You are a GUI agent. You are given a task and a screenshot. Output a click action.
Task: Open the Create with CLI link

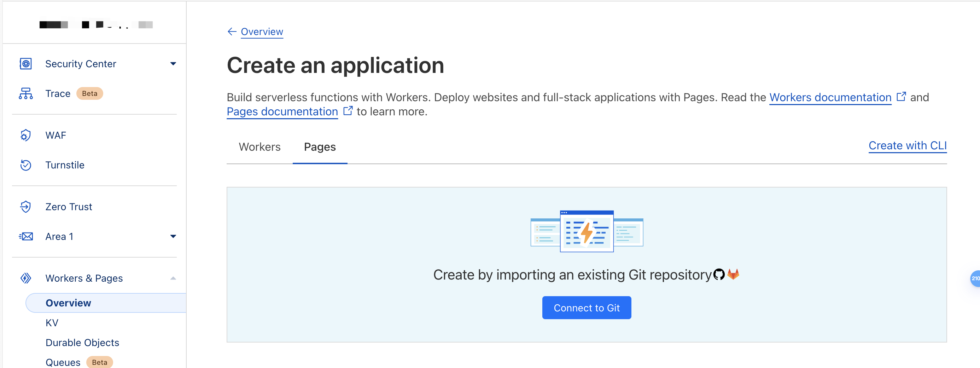click(x=907, y=145)
